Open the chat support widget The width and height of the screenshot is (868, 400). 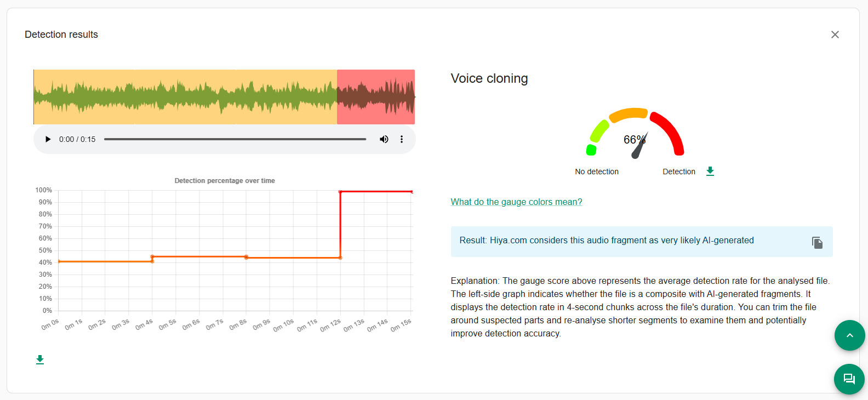[849, 379]
